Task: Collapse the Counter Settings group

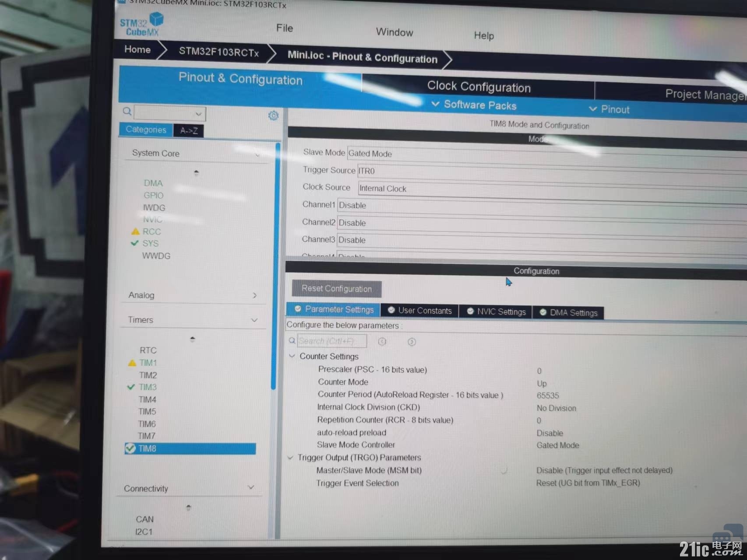Action: (292, 356)
